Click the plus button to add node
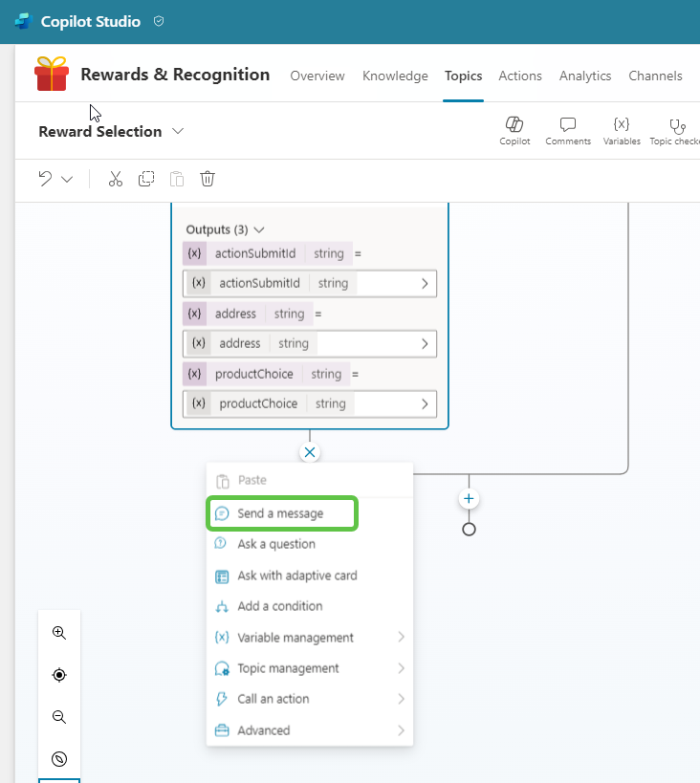This screenshot has width=700, height=783. tap(469, 499)
